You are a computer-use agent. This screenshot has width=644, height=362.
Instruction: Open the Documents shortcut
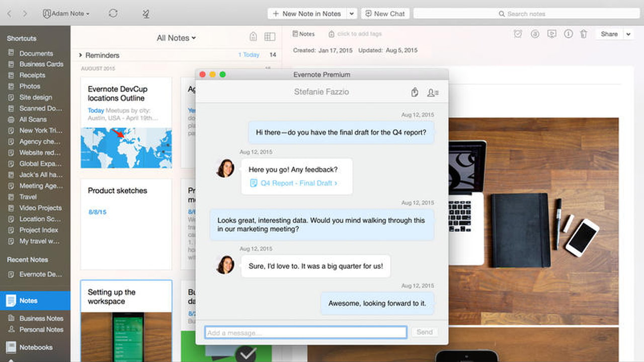click(35, 53)
